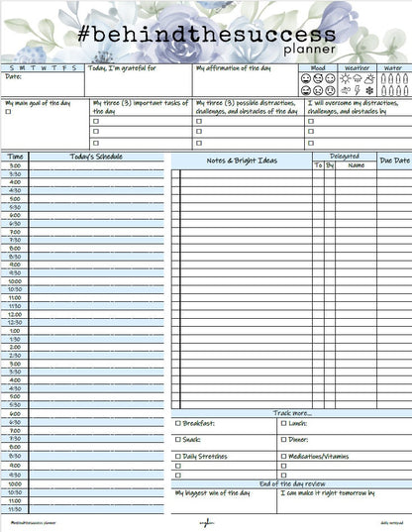The width and height of the screenshot is (412, 532).
Task: Click the Track more... section header
Action: pyautogui.click(x=292, y=413)
